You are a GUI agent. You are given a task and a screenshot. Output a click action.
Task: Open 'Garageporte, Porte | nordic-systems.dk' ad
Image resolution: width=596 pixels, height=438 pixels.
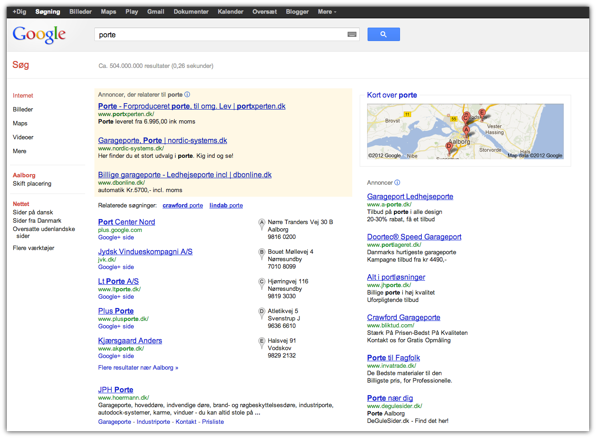[162, 140]
